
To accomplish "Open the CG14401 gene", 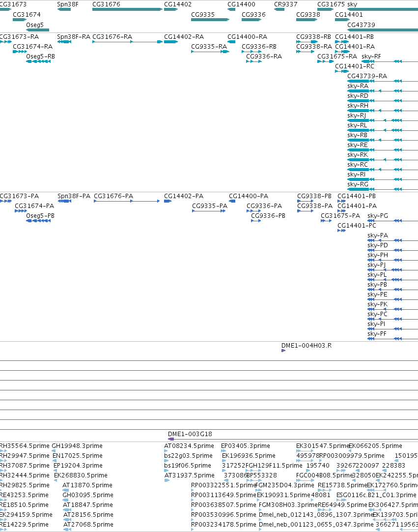I will 342,20.
